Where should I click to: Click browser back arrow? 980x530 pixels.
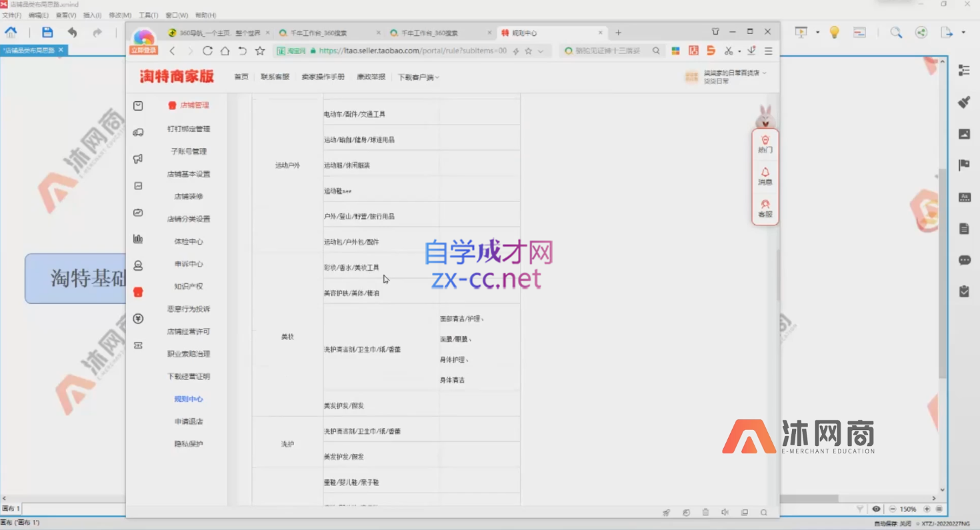(172, 51)
